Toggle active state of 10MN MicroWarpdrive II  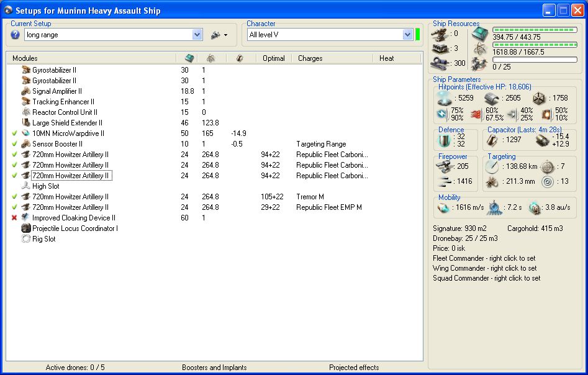14,133
